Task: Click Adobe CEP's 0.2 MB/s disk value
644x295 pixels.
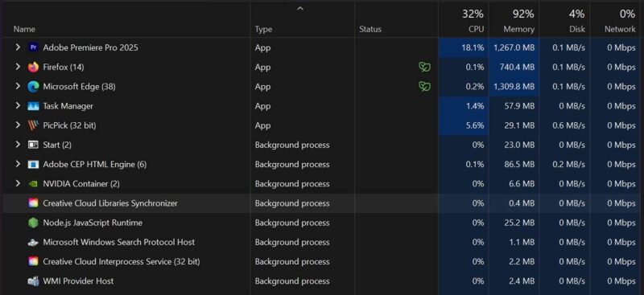Action: click(x=568, y=165)
